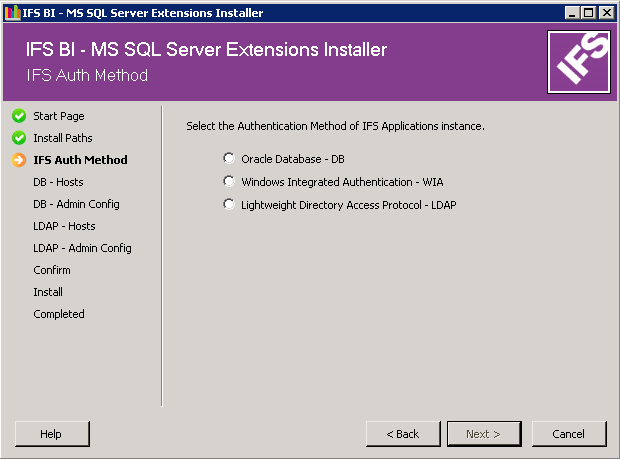
Task: Go back with the Back button
Action: pyautogui.click(x=403, y=434)
